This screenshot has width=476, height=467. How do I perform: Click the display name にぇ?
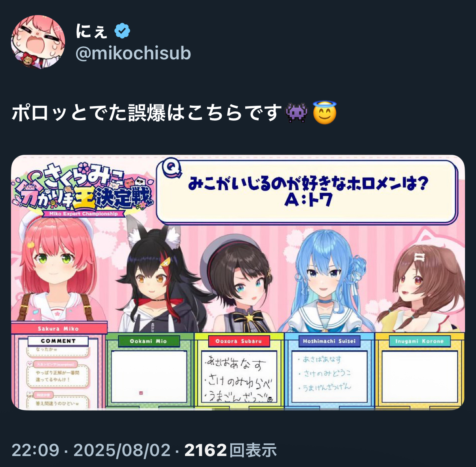pyautogui.click(x=92, y=31)
